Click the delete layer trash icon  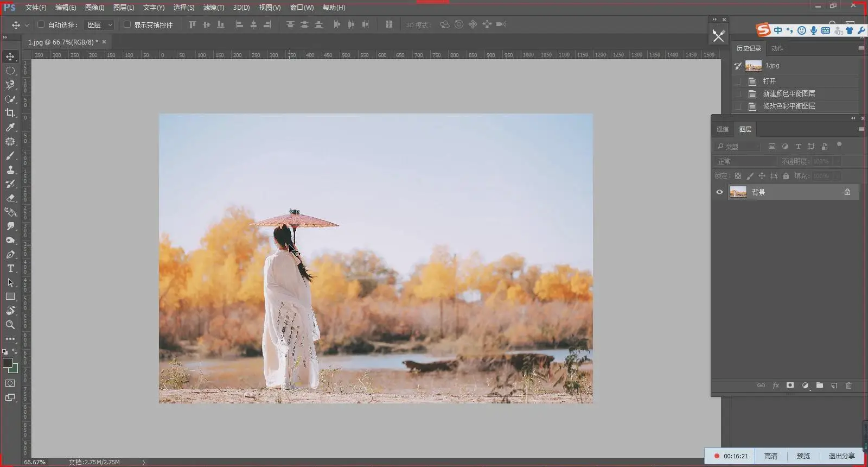848,386
